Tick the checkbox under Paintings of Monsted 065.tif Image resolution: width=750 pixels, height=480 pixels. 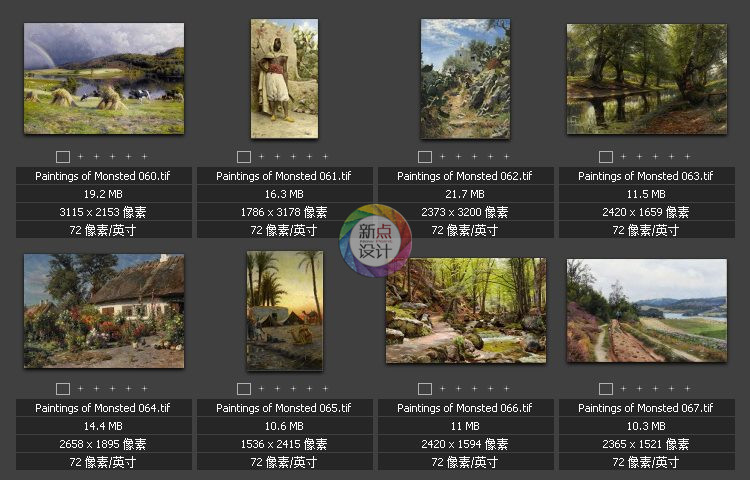tap(244, 389)
